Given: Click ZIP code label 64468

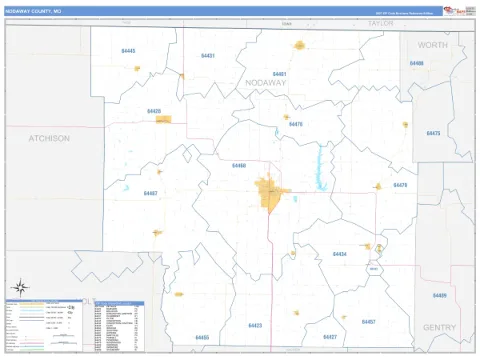Looking at the screenshot, I should click(x=239, y=166).
